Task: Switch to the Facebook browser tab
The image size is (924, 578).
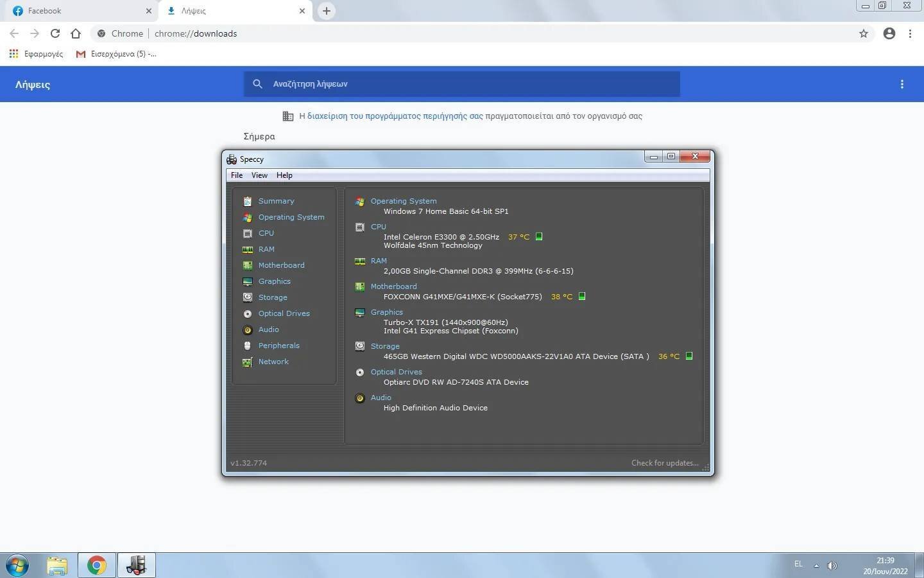Action: [x=82, y=11]
